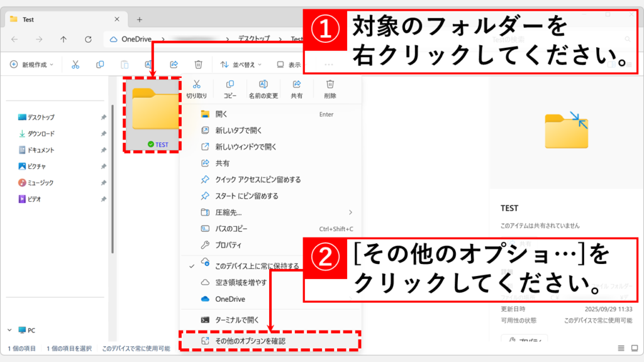Image resolution: width=644 pixels, height=362 pixels.
Task: Open the 並べ替え sort dropdown
Action: [241, 64]
